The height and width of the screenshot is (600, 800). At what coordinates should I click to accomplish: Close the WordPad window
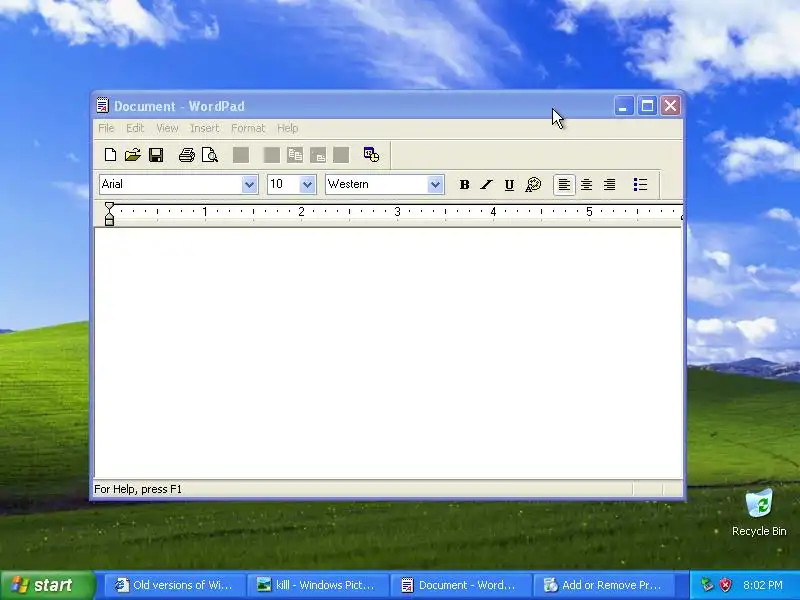click(670, 106)
